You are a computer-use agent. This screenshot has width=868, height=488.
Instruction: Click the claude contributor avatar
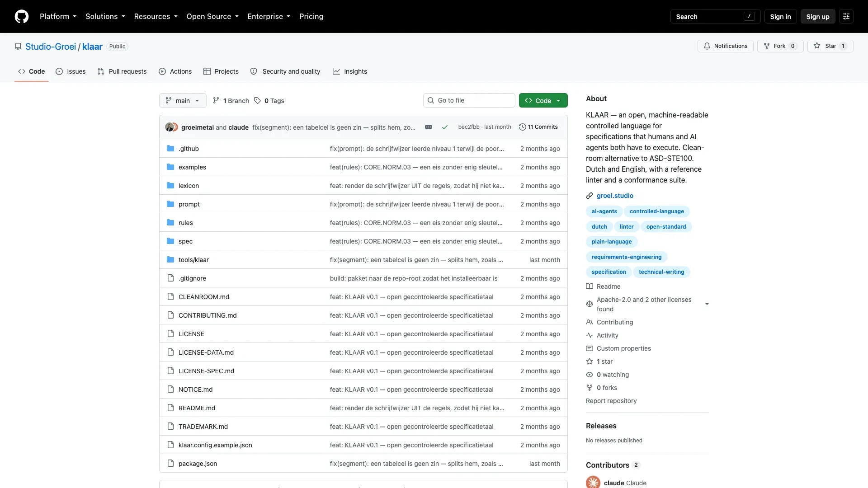click(593, 483)
